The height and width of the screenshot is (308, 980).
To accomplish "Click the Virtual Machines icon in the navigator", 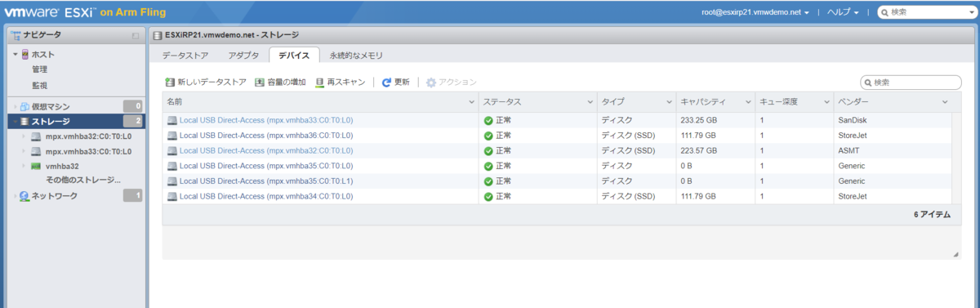I will (24, 106).
